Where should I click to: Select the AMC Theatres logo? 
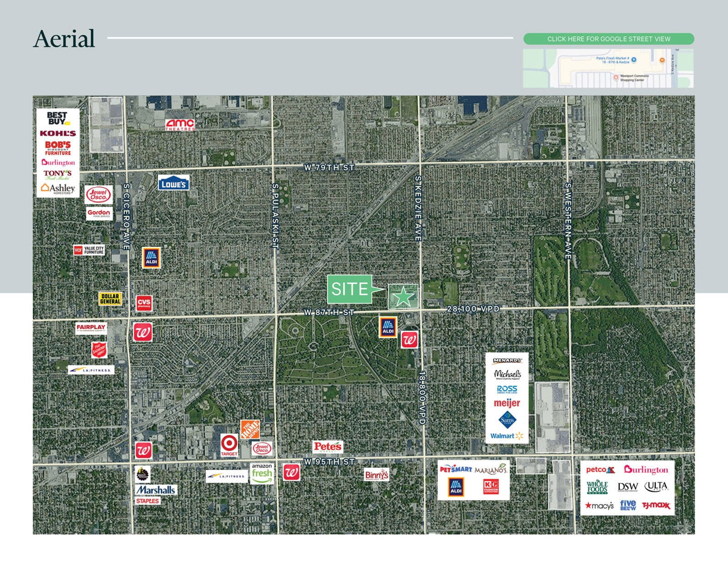pos(180,125)
